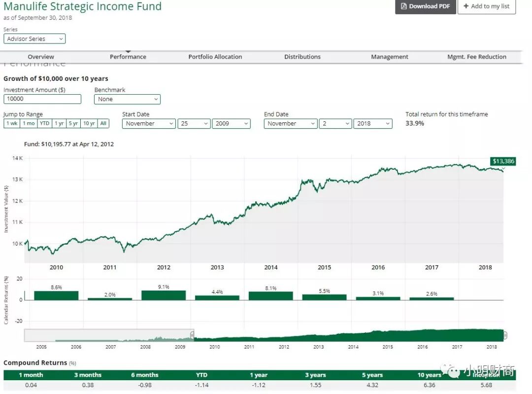
Task: Click the 6 months column header
Action: tap(145, 375)
